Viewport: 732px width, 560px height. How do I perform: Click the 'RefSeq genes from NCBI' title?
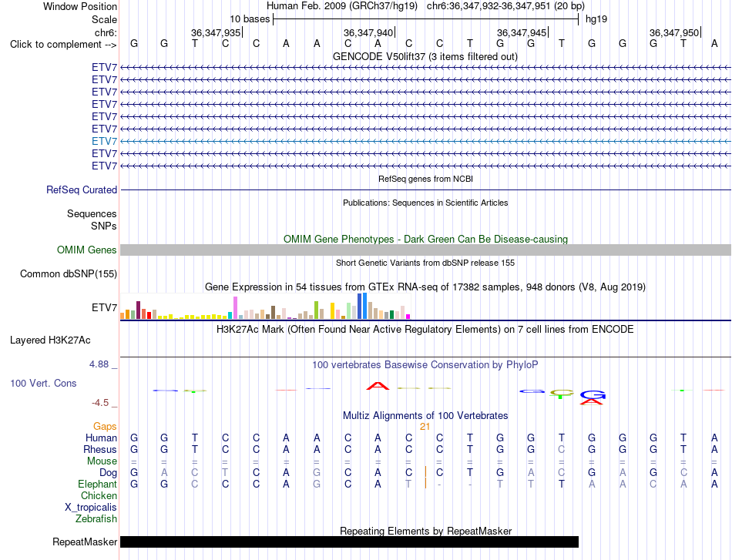425,179
